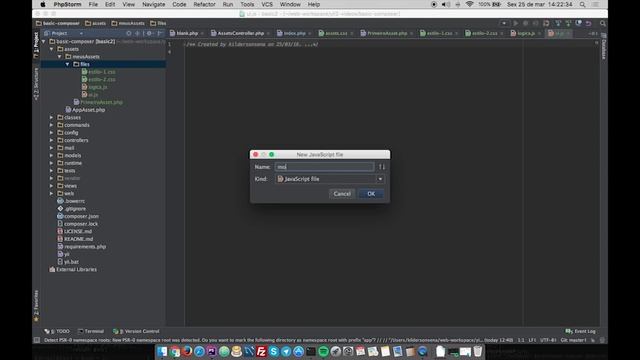This screenshot has width=640, height=360.
Task: Open the run configuration dropdown
Action: pyautogui.click(x=504, y=23)
